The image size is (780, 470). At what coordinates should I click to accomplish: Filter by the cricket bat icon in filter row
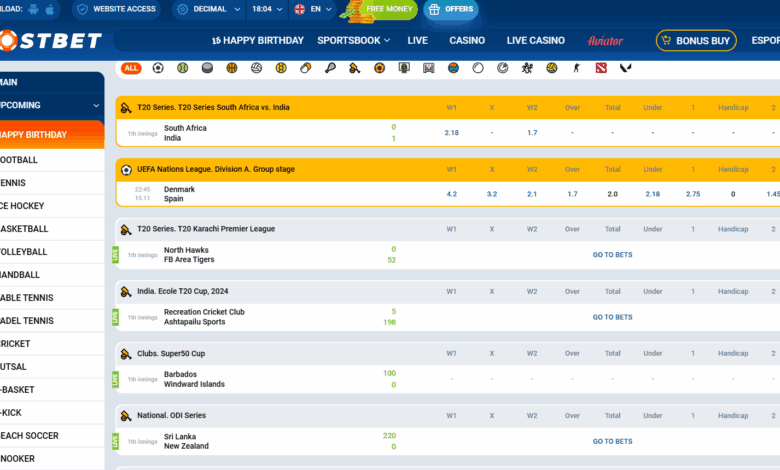coord(355,68)
